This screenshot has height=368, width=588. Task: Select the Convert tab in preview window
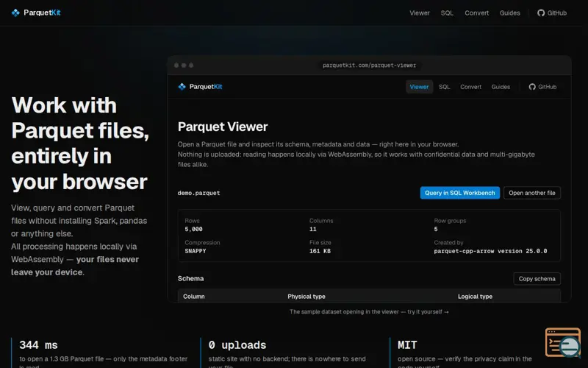point(470,87)
